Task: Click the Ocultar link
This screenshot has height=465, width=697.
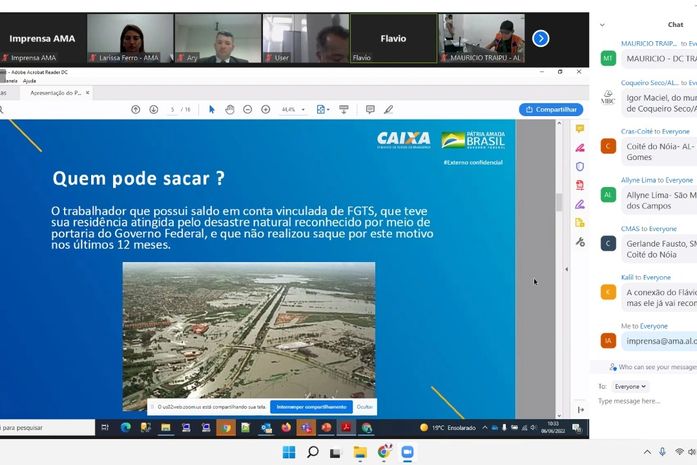Action: click(365, 407)
